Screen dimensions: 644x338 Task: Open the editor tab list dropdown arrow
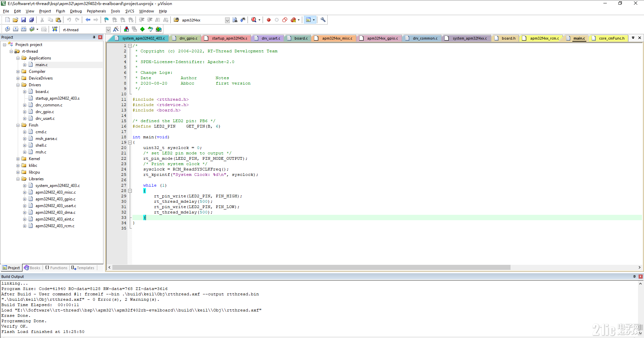(x=633, y=38)
